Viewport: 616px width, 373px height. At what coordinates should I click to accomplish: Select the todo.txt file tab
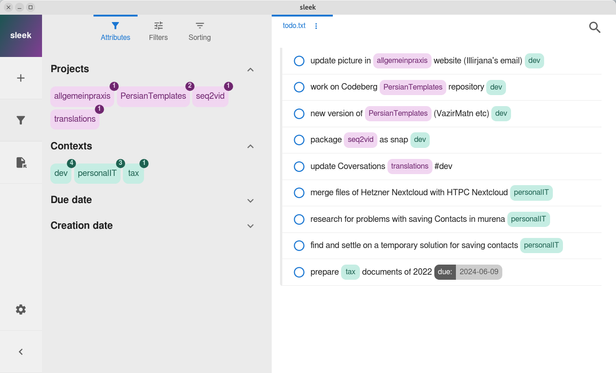[x=294, y=26]
